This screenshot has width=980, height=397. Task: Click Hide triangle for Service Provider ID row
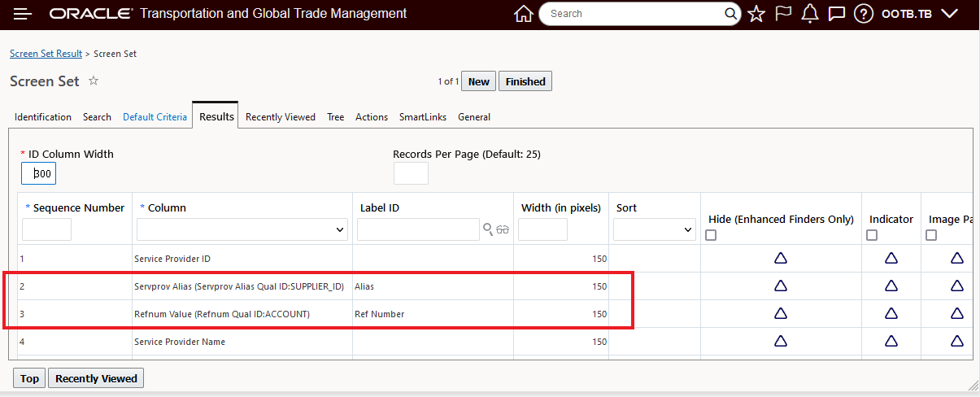[781, 259]
